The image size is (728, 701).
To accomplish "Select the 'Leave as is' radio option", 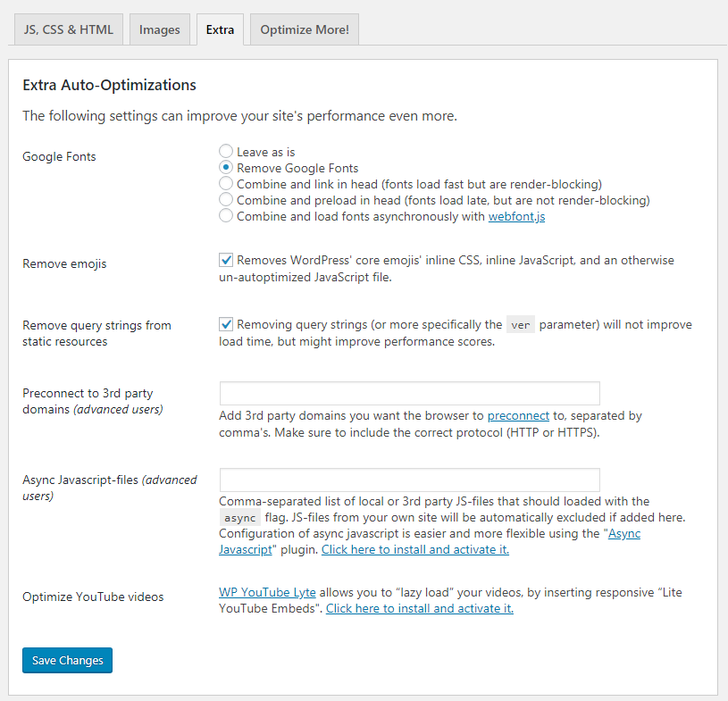I will click(226, 152).
